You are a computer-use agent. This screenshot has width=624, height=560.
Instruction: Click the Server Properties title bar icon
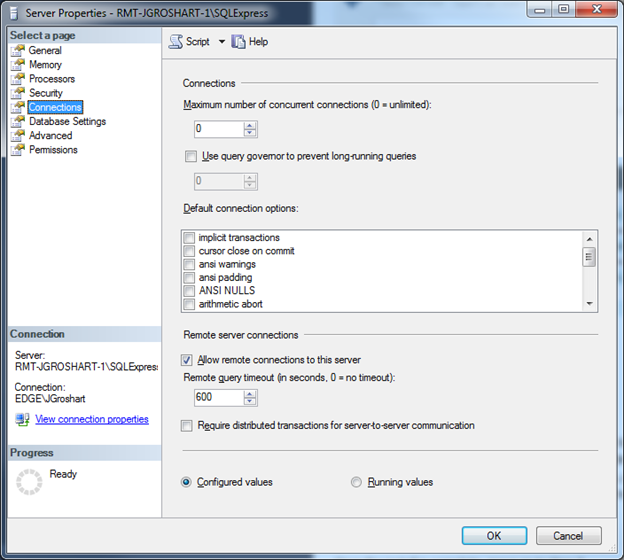(x=14, y=13)
